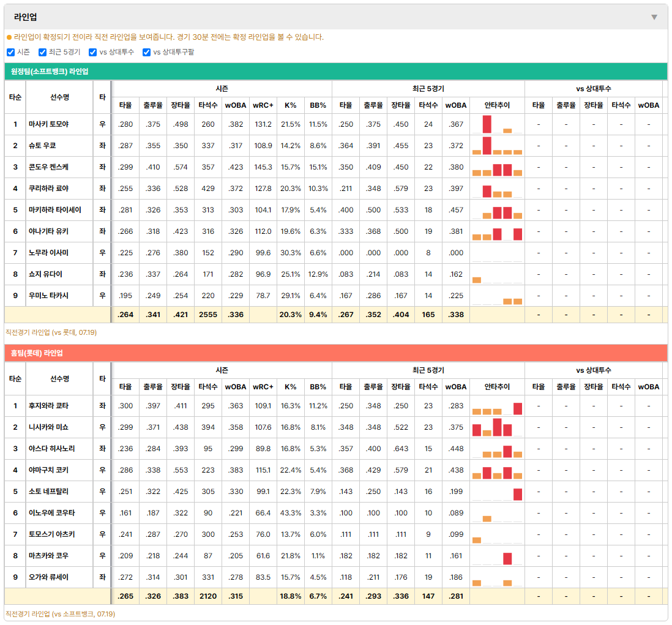This screenshot has height=625, width=672.
Task: Click 야나기타 유키's hit trend chart
Action: [x=497, y=231]
